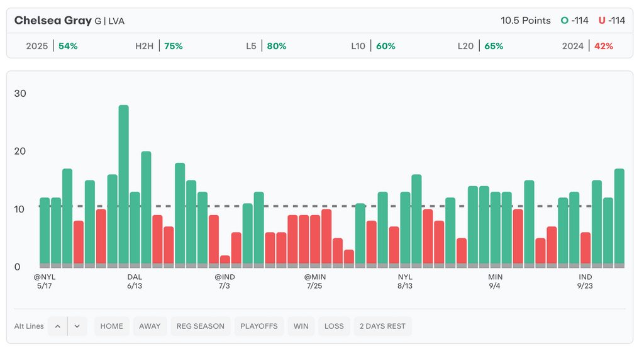Switch to the L10 60% split
Image resolution: width=644 pixels, height=354 pixels.
(x=373, y=46)
